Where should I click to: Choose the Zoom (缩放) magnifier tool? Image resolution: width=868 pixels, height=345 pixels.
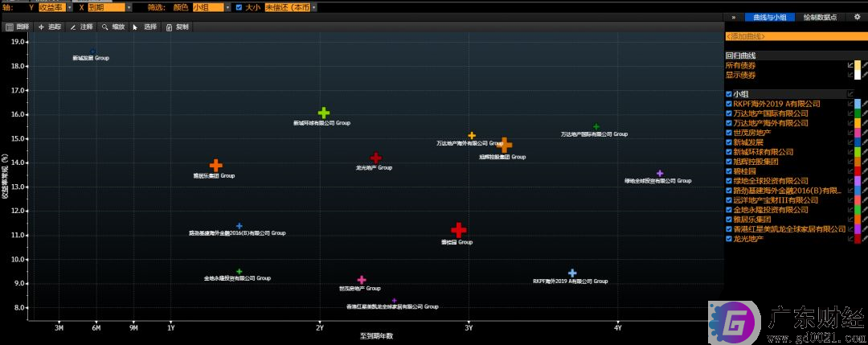[x=113, y=27]
